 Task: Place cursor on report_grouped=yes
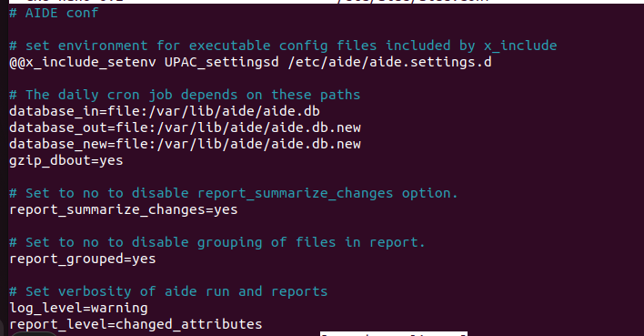[83, 260]
